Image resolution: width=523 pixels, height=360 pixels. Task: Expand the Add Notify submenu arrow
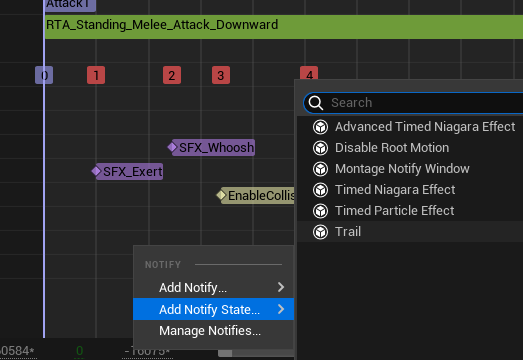pyautogui.click(x=281, y=287)
